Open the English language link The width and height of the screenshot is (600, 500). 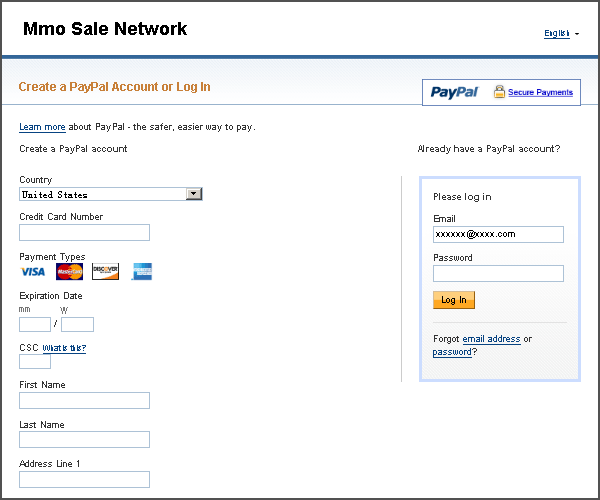(557, 33)
